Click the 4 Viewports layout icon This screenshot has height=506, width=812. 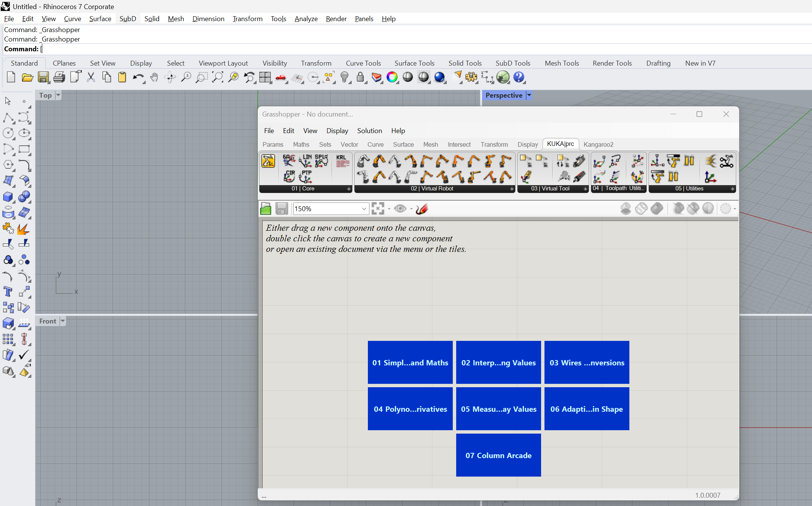265,77
